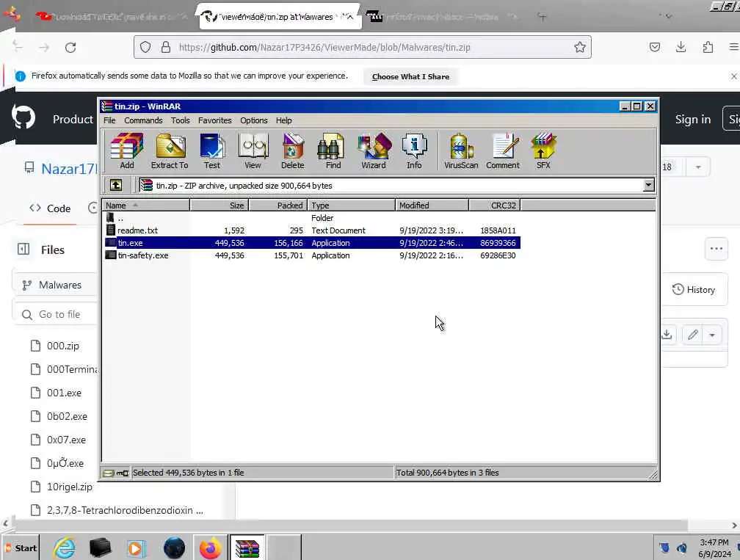Viewport: 740px width, 560px height.
Task: Sort by the Type column header
Action: click(x=352, y=206)
